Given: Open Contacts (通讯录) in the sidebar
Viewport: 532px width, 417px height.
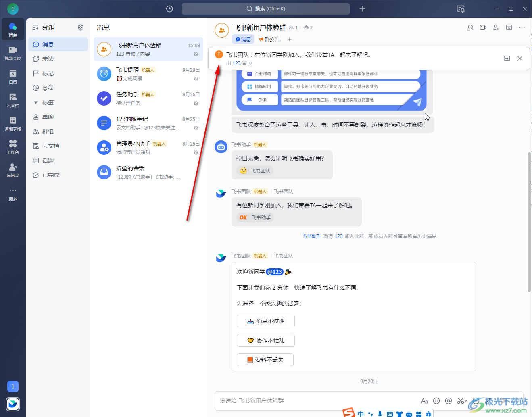Looking at the screenshot, I should pyautogui.click(x=13, y=170).
